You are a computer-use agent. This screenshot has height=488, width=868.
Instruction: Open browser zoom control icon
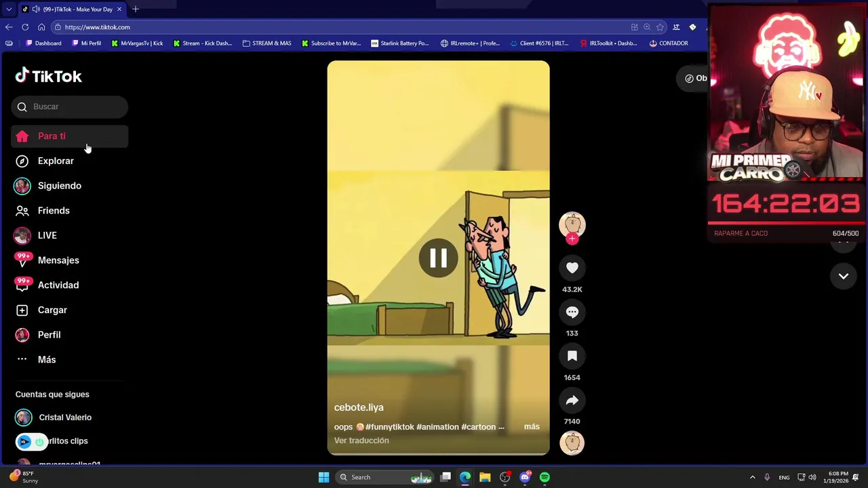(x=647, y=27)
